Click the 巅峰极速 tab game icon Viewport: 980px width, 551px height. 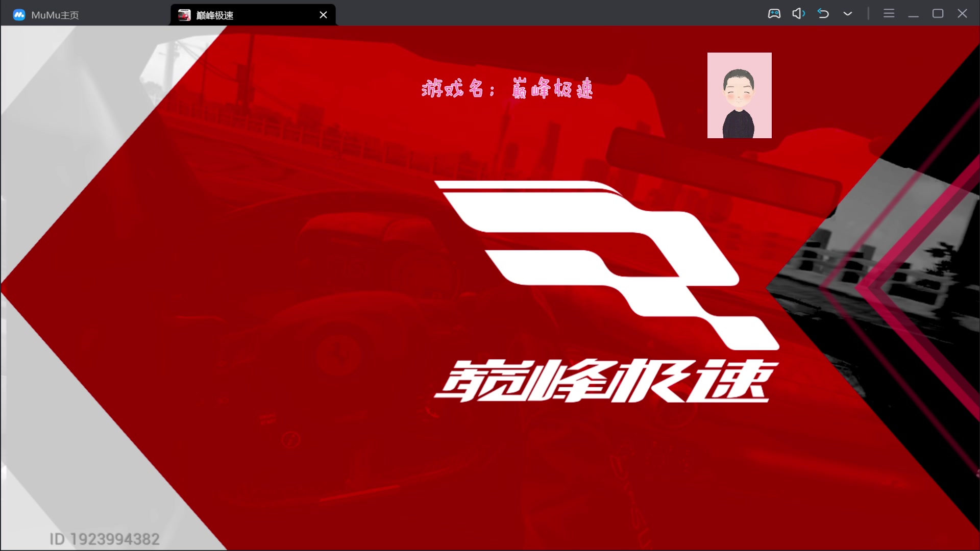click(184, 15)
